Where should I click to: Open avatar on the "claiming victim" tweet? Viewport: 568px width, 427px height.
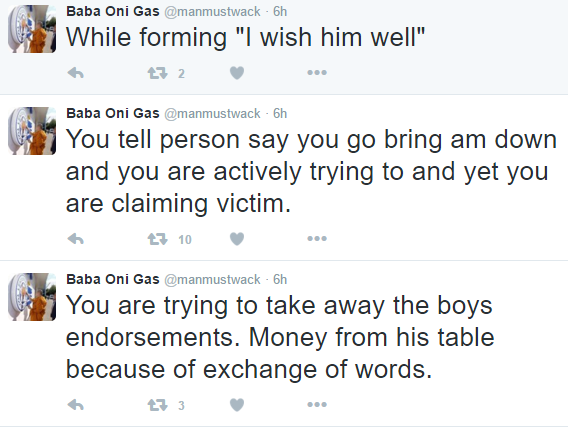(x=32, y=131)
